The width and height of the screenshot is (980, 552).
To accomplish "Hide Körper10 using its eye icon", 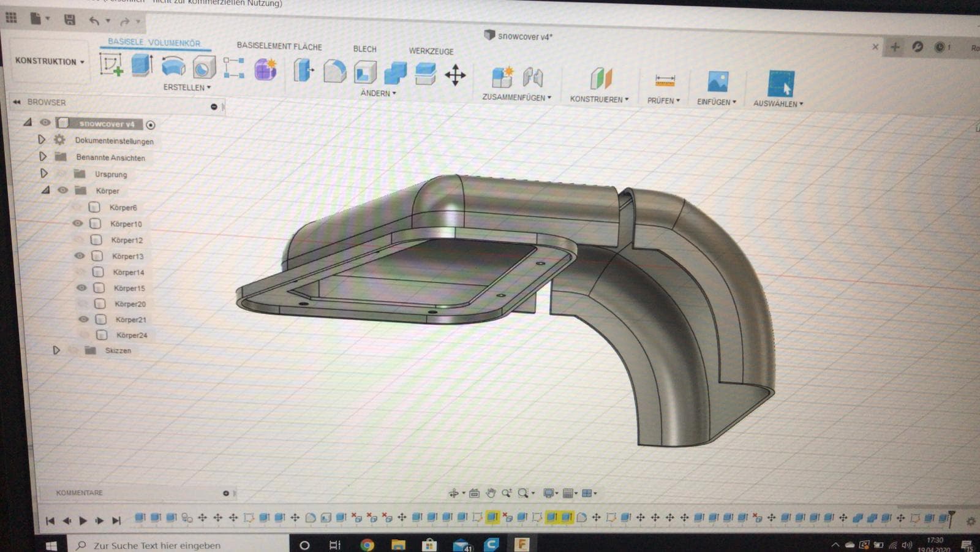I will pyautogui.click(x=78, y=224).
